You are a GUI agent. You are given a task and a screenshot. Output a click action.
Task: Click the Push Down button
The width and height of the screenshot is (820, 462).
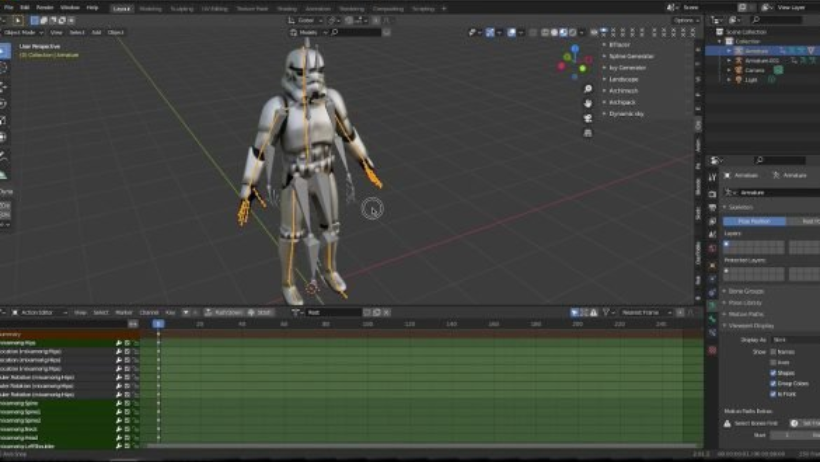224,312
